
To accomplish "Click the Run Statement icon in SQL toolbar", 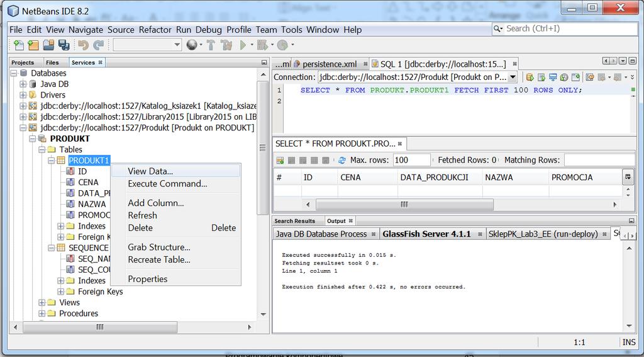I will click(x=541, y=77).
